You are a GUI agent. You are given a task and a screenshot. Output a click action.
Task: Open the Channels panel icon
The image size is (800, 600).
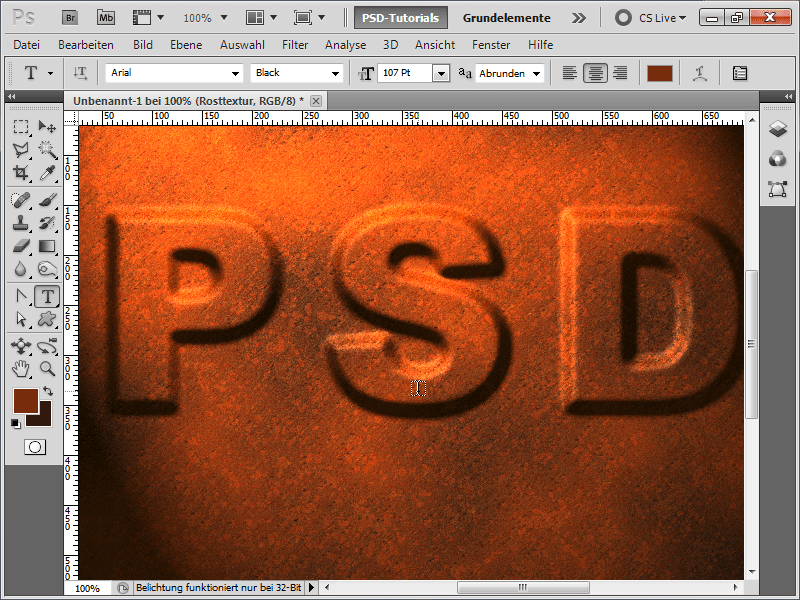click(778, 159)
